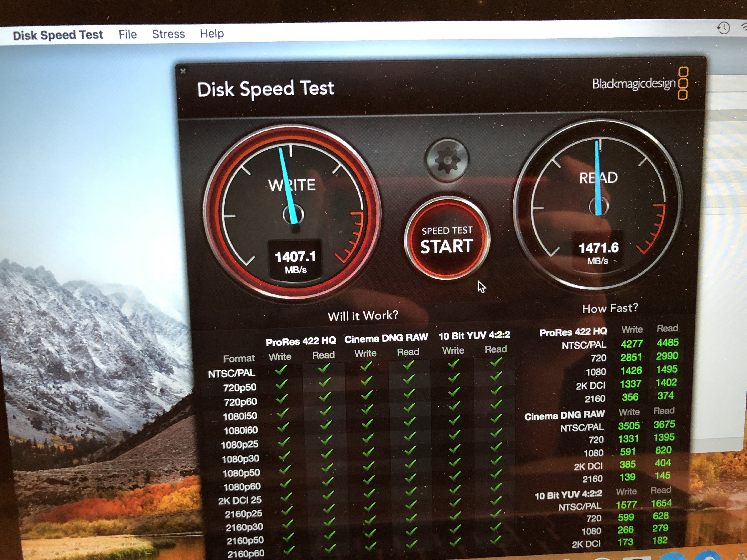This screenshot has width=747, height=560.
Task: Click the 1080p30 format row label
Action: [x=240, y=459]
